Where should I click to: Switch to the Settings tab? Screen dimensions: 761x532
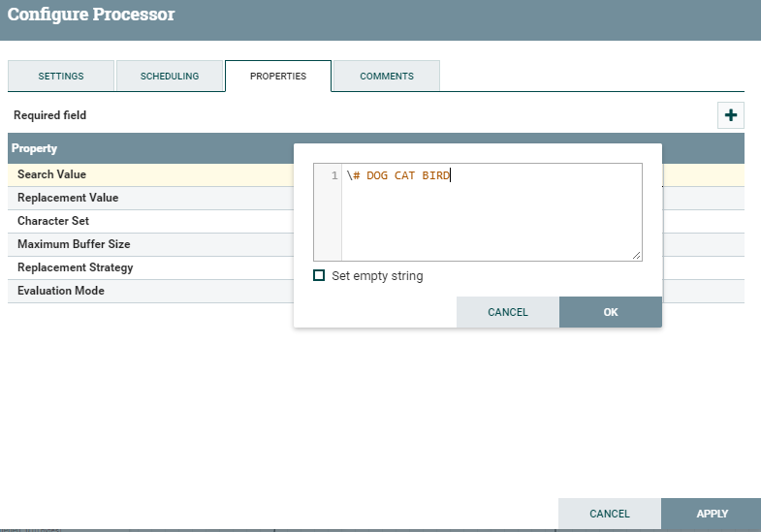tap(61, 77)
